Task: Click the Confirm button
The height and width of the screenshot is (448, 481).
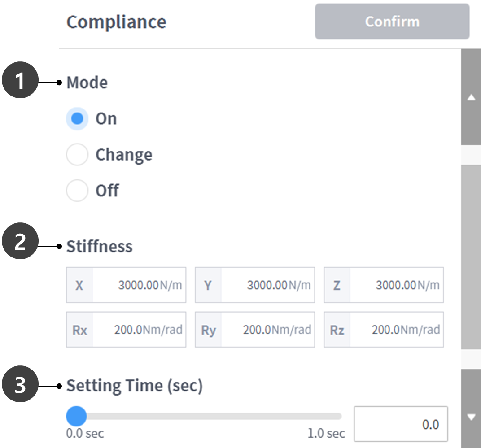Action: point(392,22)
